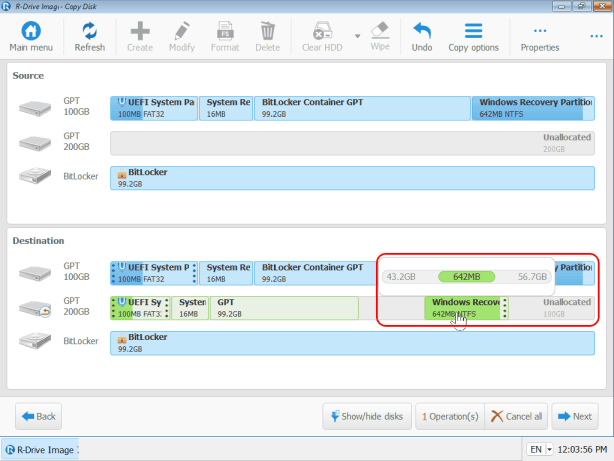This screenshot has width=614, height=461.
Task: Click the Clear HDD icon
Action: [323, 36]
